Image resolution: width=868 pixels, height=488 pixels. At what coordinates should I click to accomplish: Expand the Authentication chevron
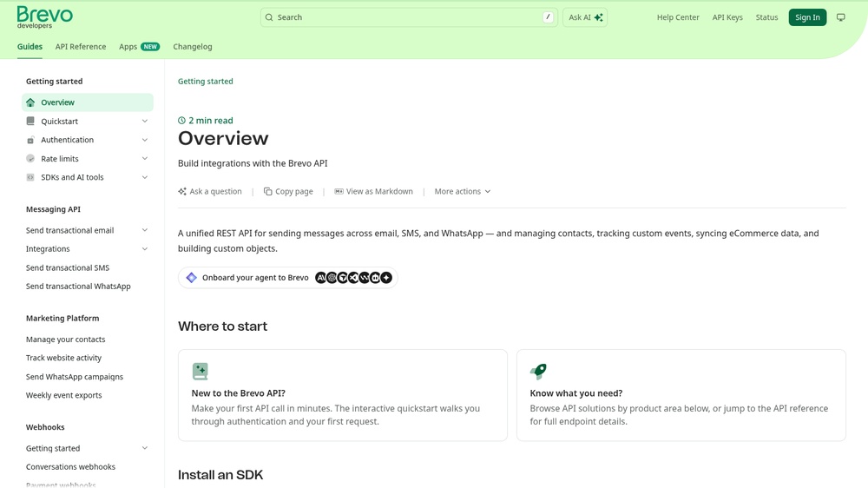144,140
